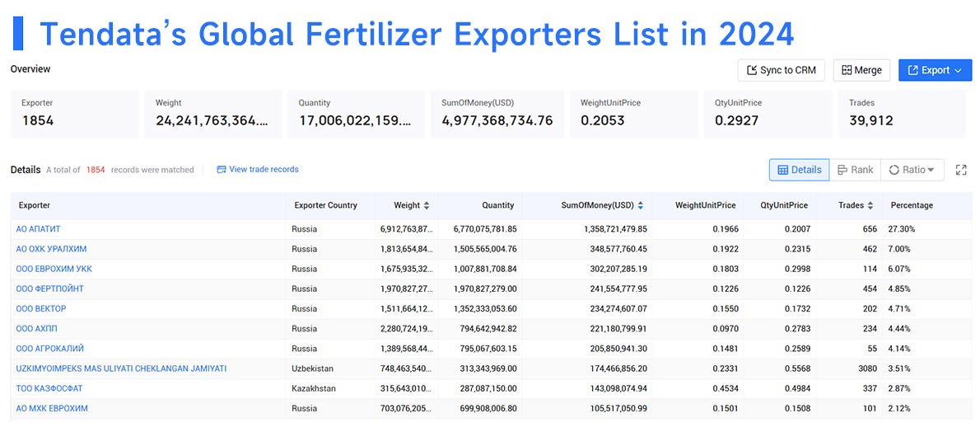Click the fullscreen expand icon
The image size is (980, 427).
click(961, 170)
